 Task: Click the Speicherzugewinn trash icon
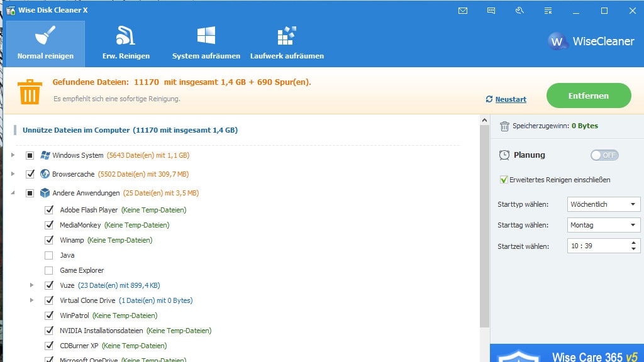tap(504, 126)
